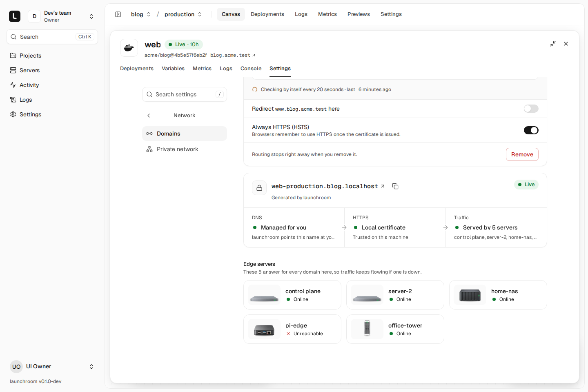
Task: Open Activity in the sidebar
Action: (52, 85)
